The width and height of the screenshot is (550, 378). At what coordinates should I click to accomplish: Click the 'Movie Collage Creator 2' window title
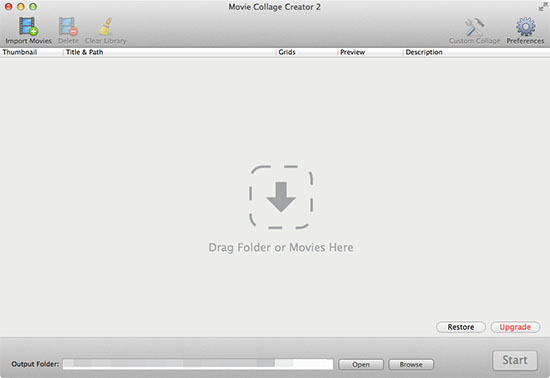[x=275, y=7]
